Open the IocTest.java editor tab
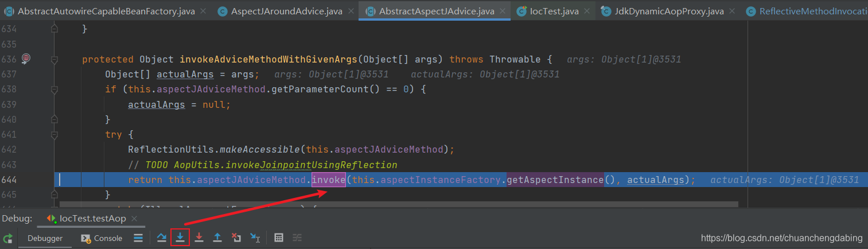The image size is (868, 249). (x=554, y=11)
